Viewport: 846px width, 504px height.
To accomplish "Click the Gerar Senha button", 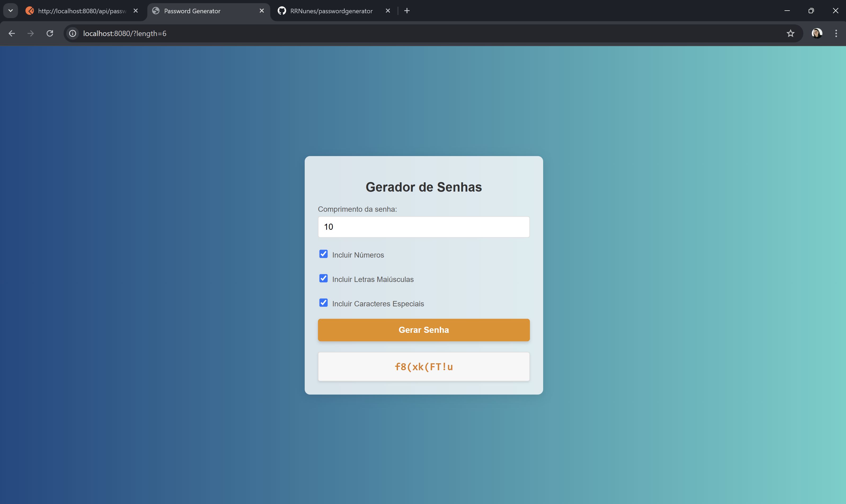I will pos(424,330).
